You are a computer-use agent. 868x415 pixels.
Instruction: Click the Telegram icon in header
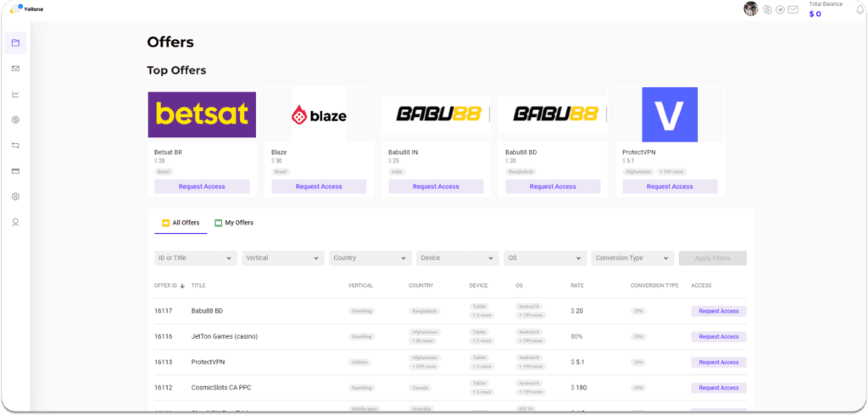click(x=780, y=9)
